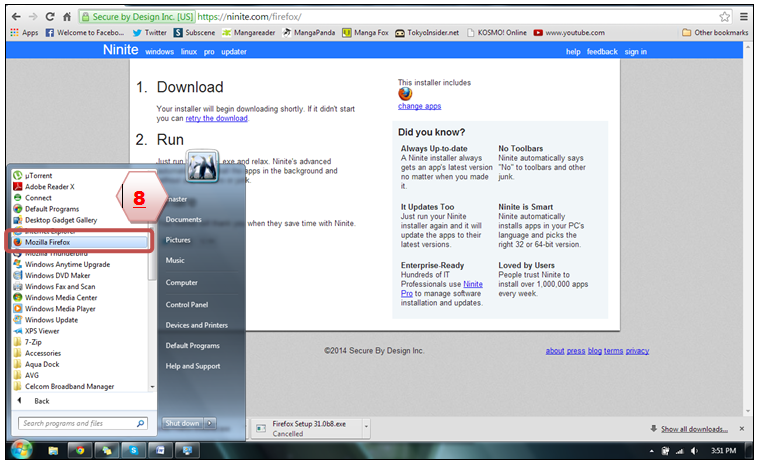
Task: Open the Firefox Setup download item dropdown arrow
Action: (x=366, y=427)
